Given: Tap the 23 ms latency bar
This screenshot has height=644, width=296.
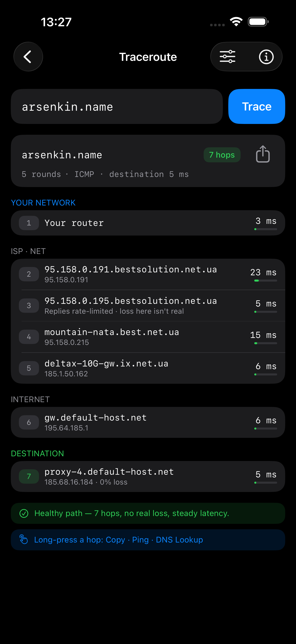Looking at the screenshot, I should [x=266, y=281].
